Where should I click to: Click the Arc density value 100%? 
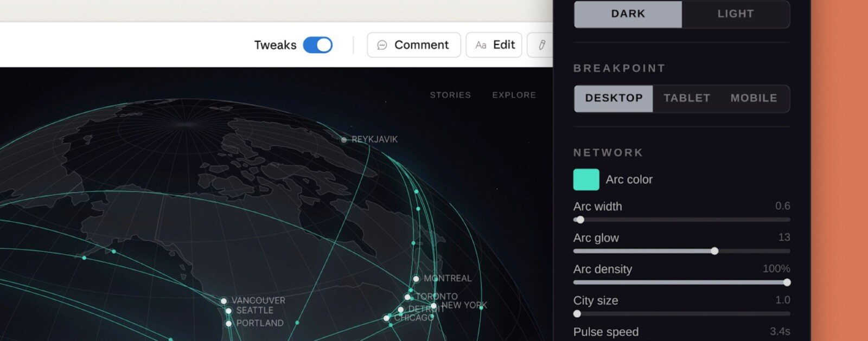point(776,269)
